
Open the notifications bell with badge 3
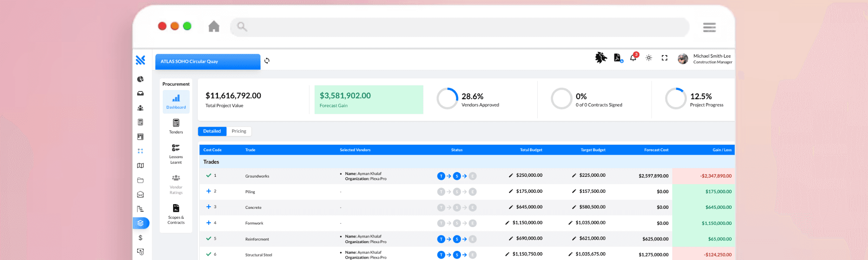tap(633, 58)
